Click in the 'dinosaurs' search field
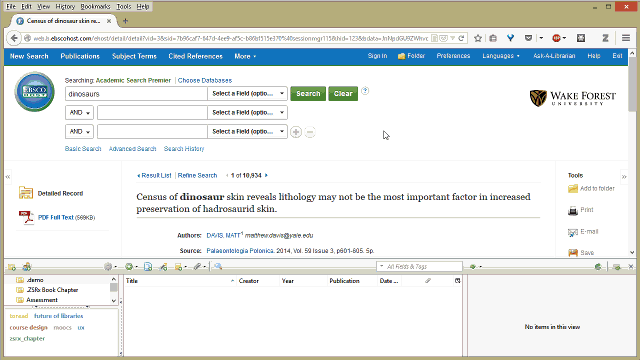 tap(136, 93)
